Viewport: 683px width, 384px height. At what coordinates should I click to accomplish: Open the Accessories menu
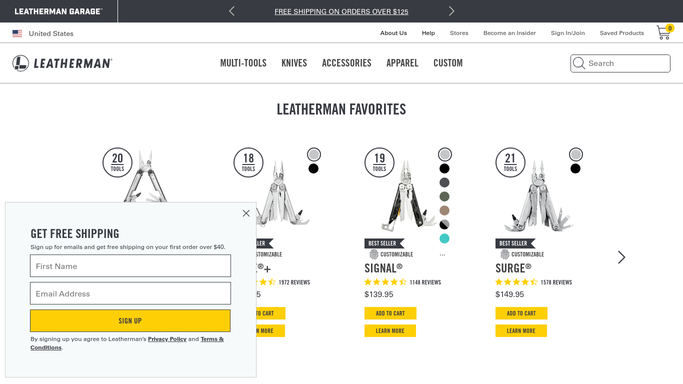pos(347,63)
